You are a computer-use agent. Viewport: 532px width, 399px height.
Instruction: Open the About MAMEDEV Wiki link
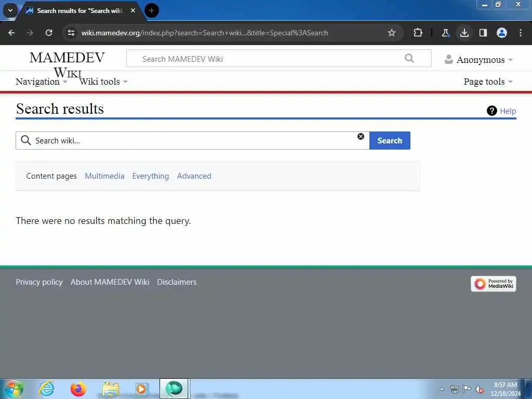tap(110, 282)
